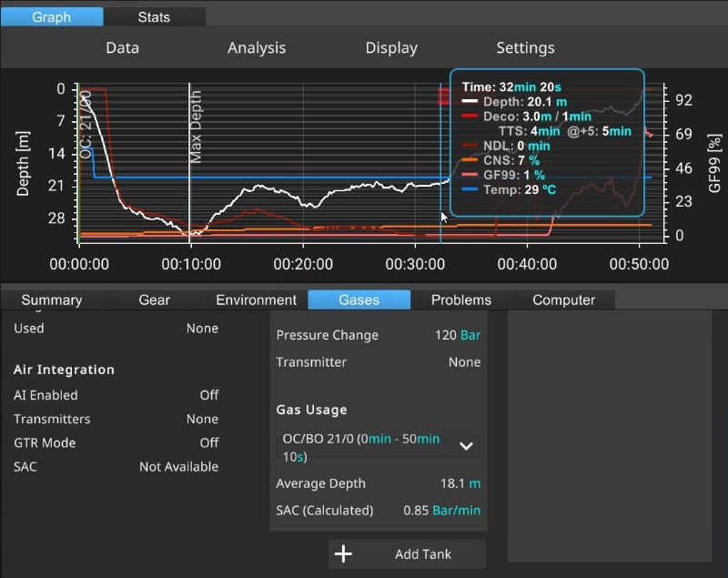
Task: Click the orange CNS legend swatch in tooltip
Action: (x=470, y=159)
